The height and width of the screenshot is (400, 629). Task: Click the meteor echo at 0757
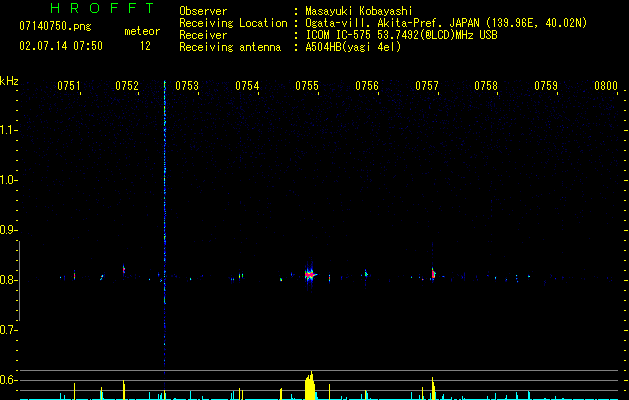coord(433,274)
